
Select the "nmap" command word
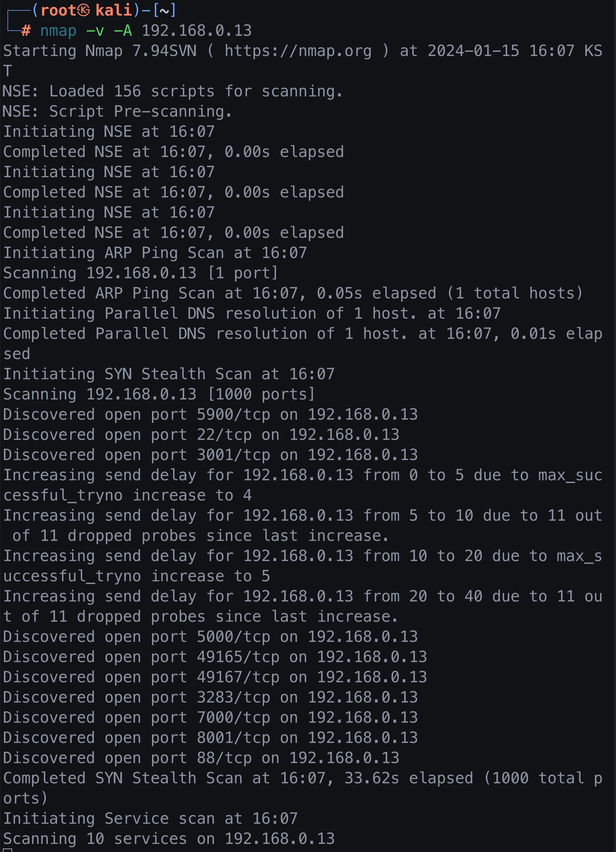[x=58, y=31]
